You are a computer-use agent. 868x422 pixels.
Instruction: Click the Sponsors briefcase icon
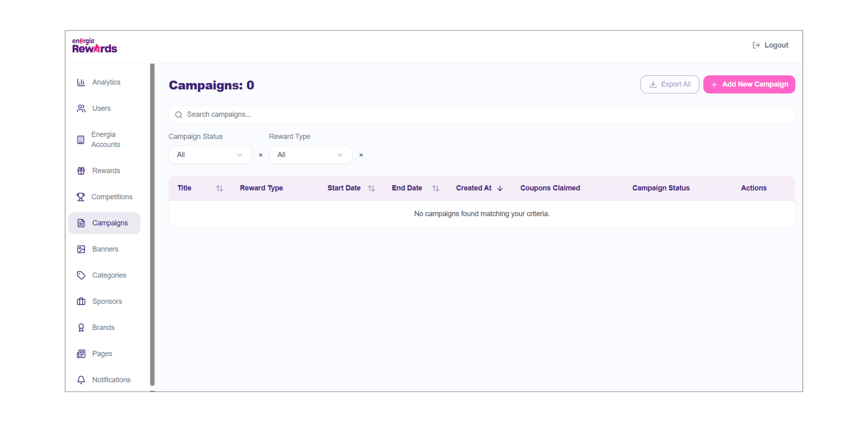point(81,301)
